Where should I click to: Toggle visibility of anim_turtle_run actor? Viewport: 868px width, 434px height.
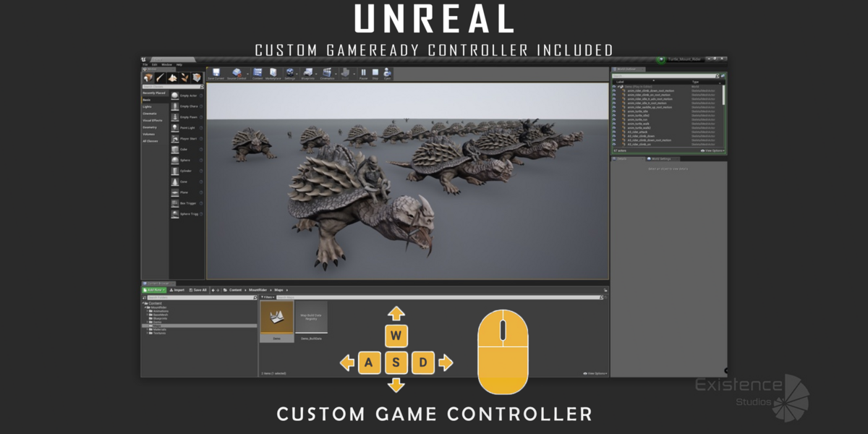pyautogui.click(x=614, y=119)
